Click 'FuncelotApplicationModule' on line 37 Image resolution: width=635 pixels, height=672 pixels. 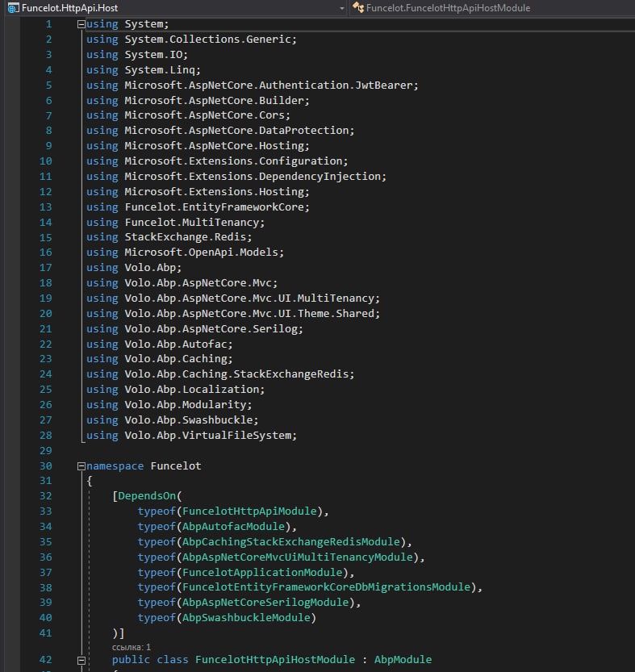point(262,573)
